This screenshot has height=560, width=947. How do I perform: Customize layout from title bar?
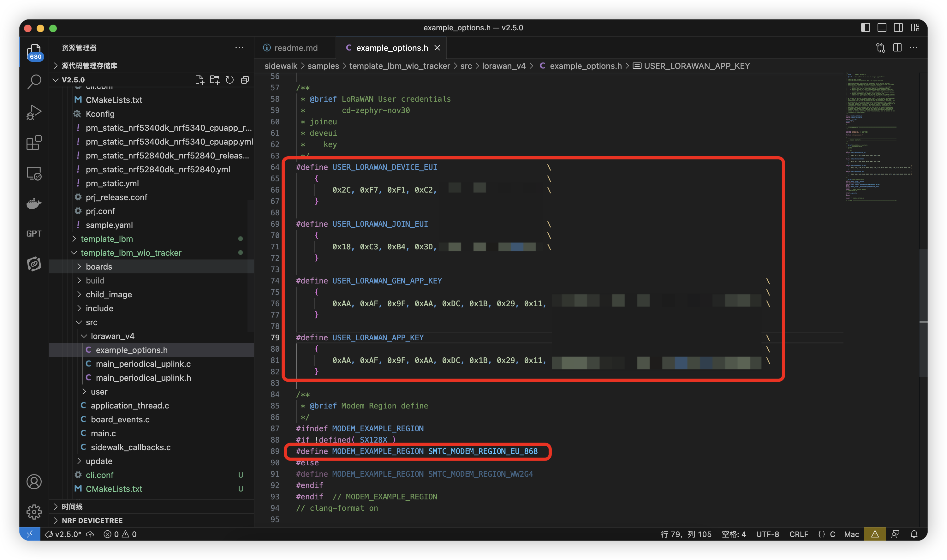click(915, 27)
